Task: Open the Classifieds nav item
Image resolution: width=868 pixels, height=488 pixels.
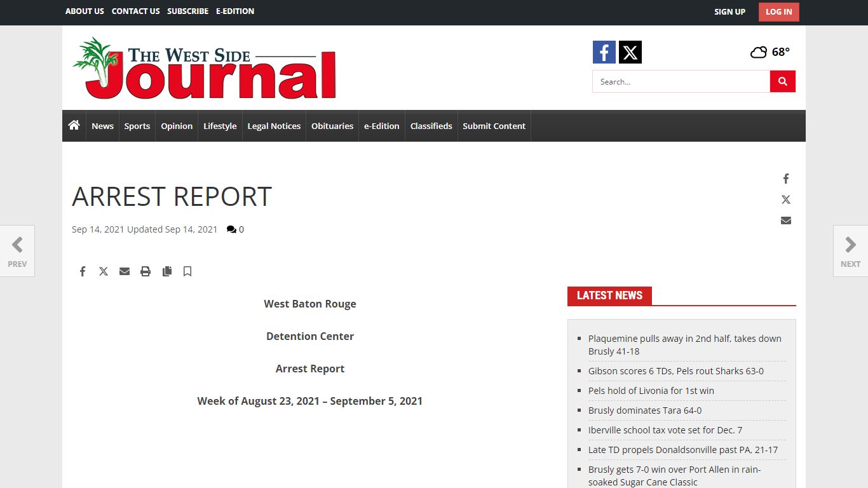Action: point(431,126)
